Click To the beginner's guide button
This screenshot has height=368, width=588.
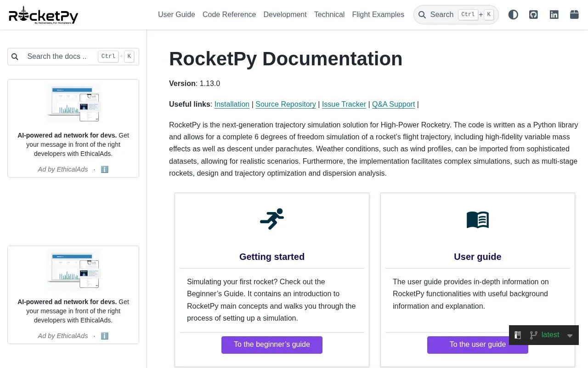pyautogui.click(x=272, y=345)
